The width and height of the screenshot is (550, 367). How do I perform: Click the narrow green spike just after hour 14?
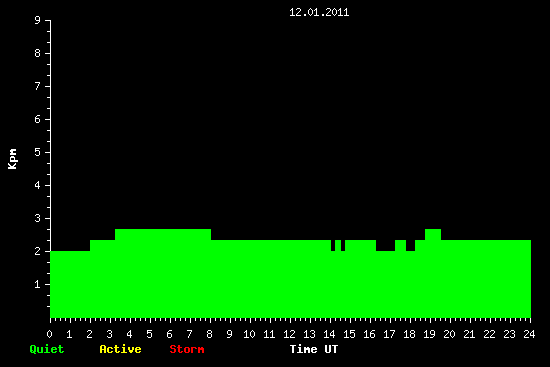(338, 246)
